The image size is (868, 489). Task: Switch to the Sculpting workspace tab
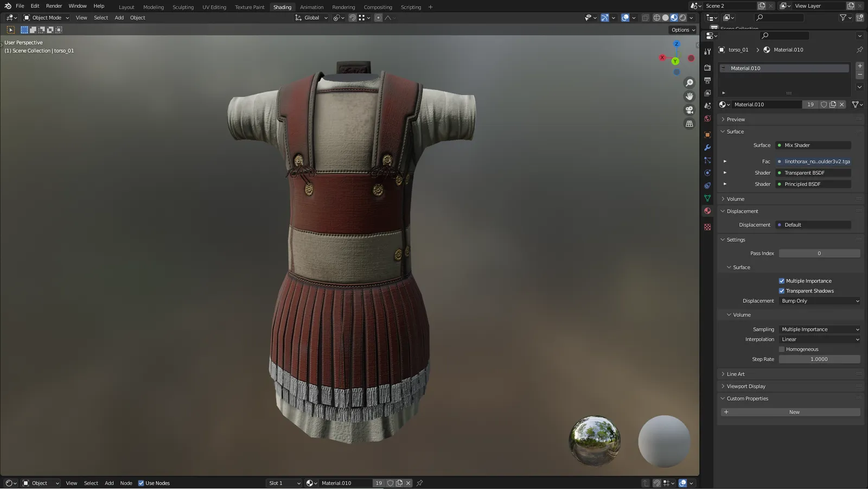coord(183,7)
